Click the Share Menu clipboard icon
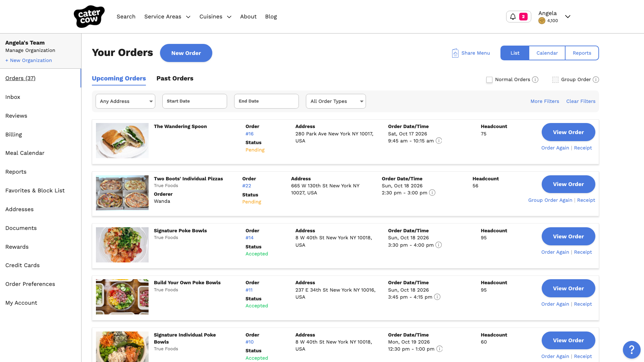The height and width of the screenshot is (362, 644). click(455, 53)
